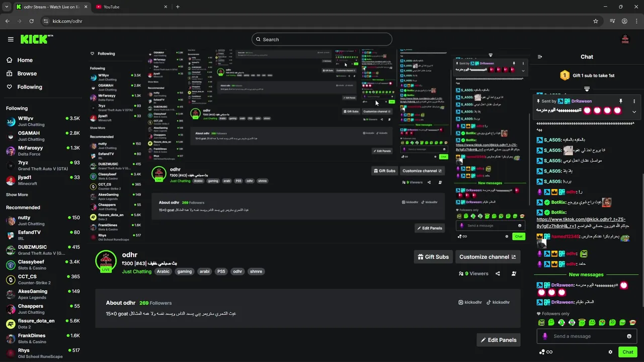Open Chrome tab search dropdown
This screenshot has width=644, height=362.
[7, 7]
